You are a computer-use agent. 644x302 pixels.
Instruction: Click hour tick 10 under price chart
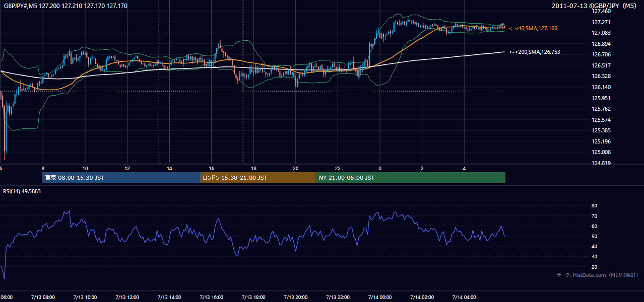[85, 168]
